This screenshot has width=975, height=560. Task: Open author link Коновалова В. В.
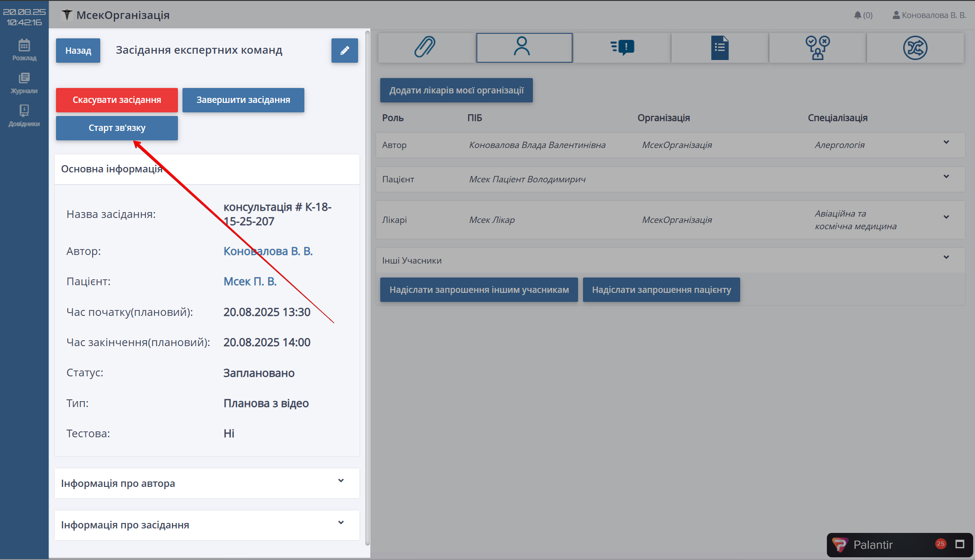tap(268, 251)
